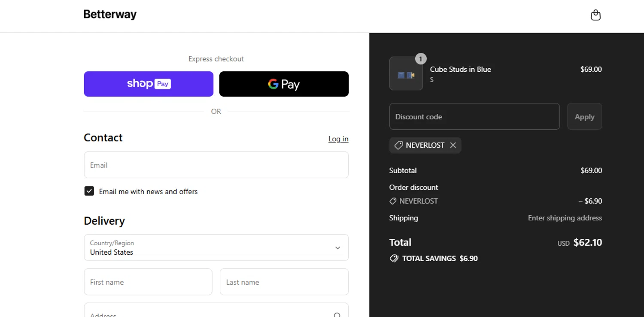Click the Order discount label
644x317 pixels.
click(413, 187)
